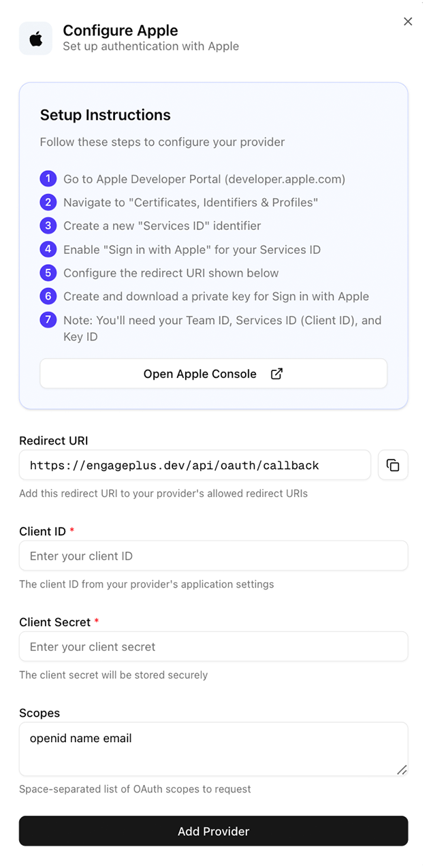
Task: Copy the redirect URI using the copy icon
Action: pyautogui.click(x=394, y=465)
